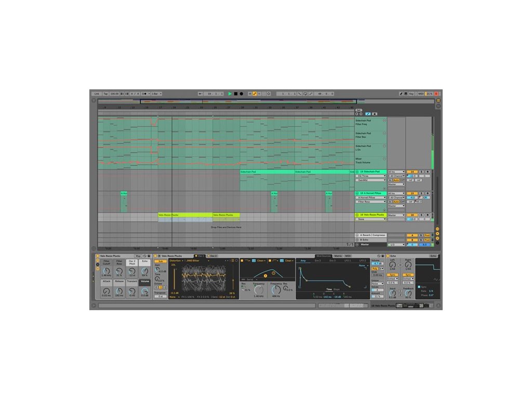Toggle the computer MIDI keyboard icon
Image resolution: width=532 pixels, height=399 pixels.
click(x=406, y=94)
